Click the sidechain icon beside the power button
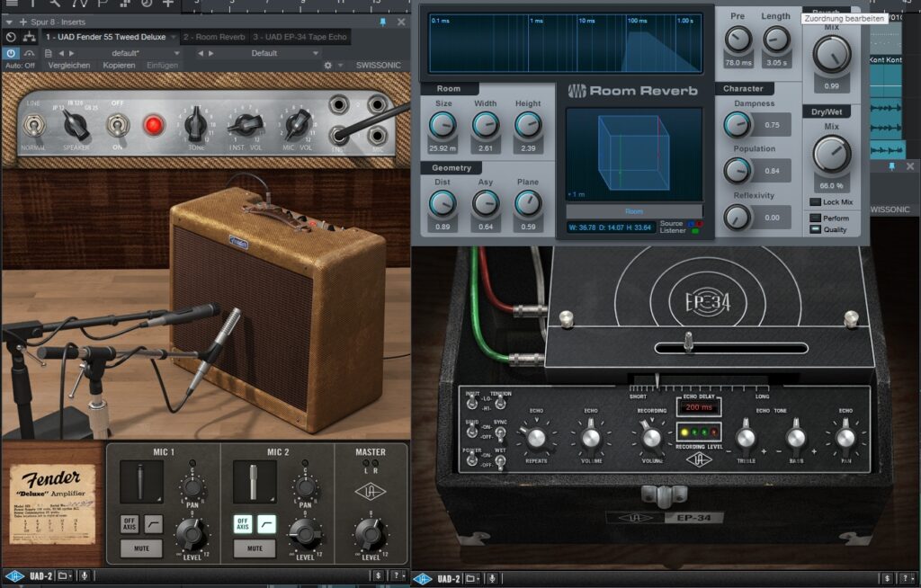The image size is (921, 588). 30,53
